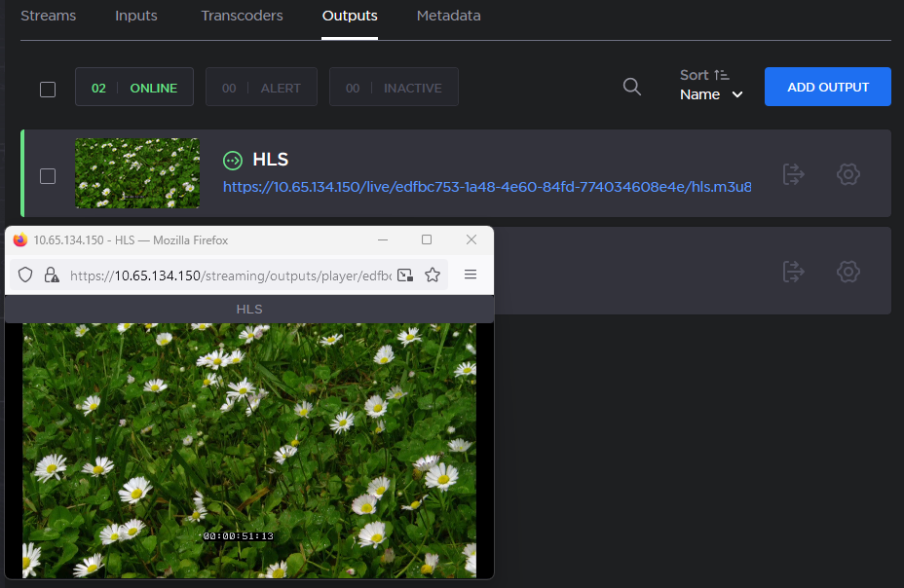
Task: Tick the select-all outputs checkbox
Action: pos(48,90)
